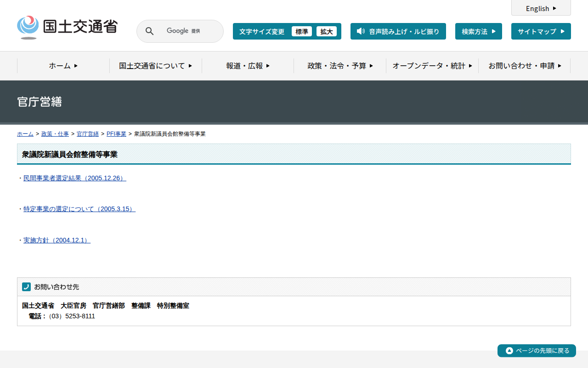This screenshot has width=588, height=368.
Task: Go to PFI事業 in the breadcrumb
Action: pos(116,134)
